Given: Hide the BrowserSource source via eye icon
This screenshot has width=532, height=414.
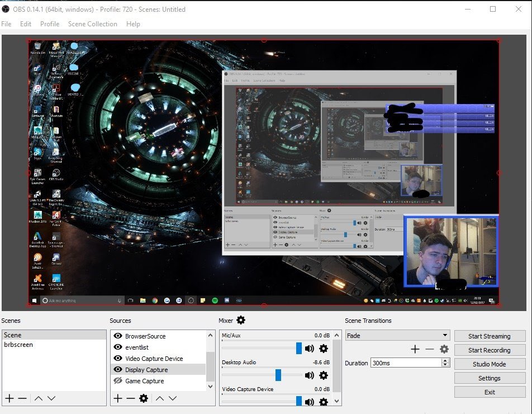Looking at the screenshot, I should pos(118,336).
